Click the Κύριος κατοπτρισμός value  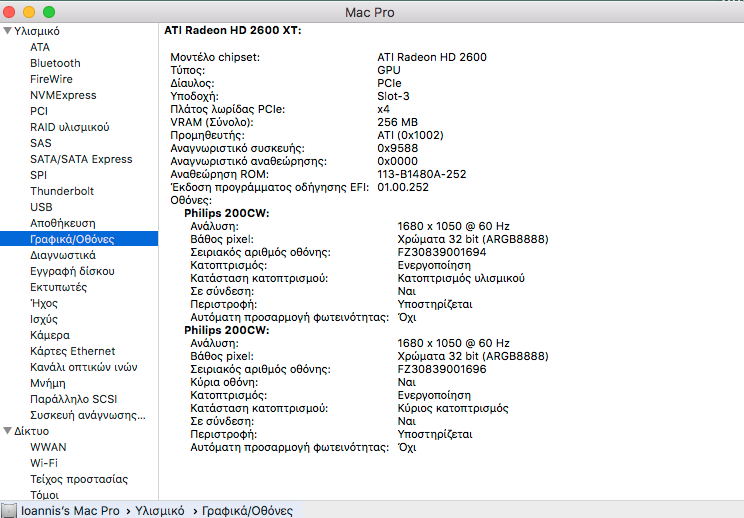[453, 408]
